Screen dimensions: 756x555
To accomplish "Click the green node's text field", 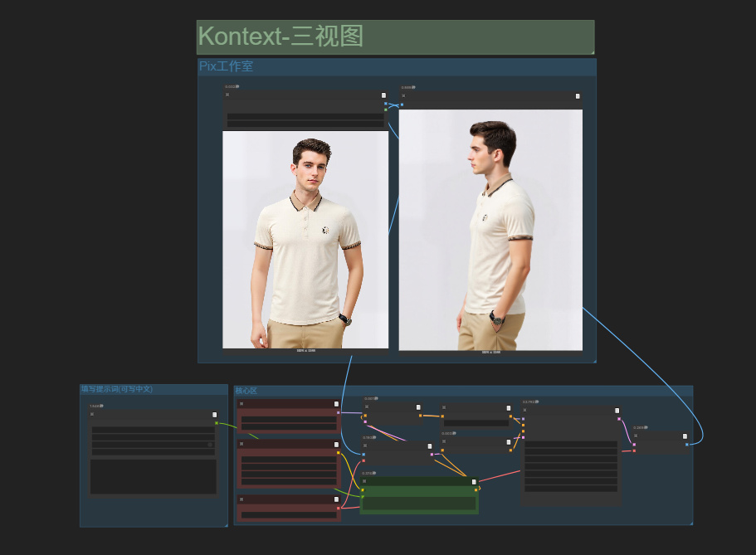I will [419, 504].
